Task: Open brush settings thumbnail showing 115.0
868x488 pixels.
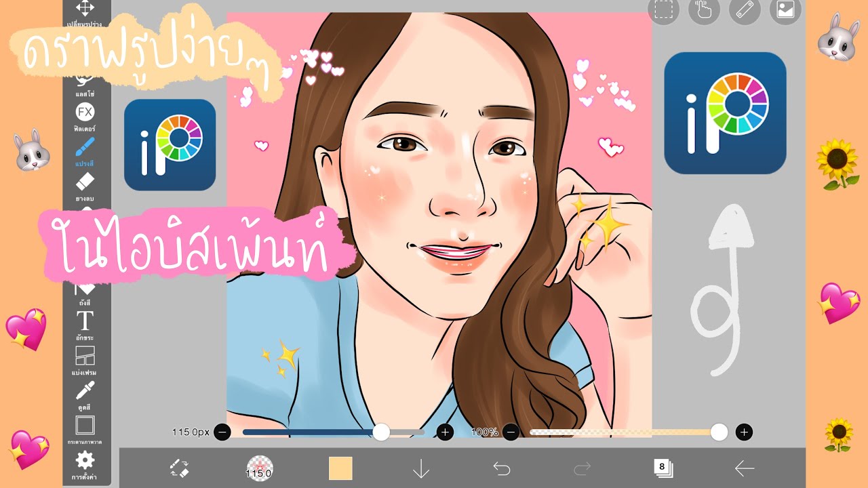Action: pyautogui.click(x=259, y=468)
